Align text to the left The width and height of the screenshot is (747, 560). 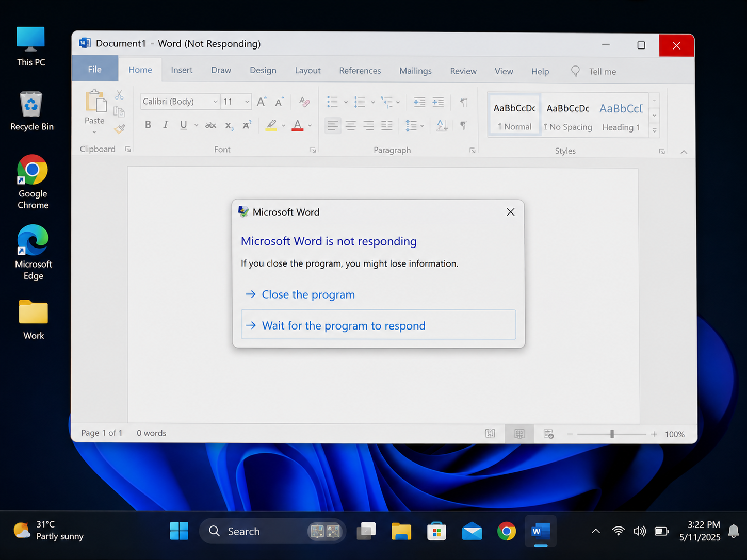333,125
